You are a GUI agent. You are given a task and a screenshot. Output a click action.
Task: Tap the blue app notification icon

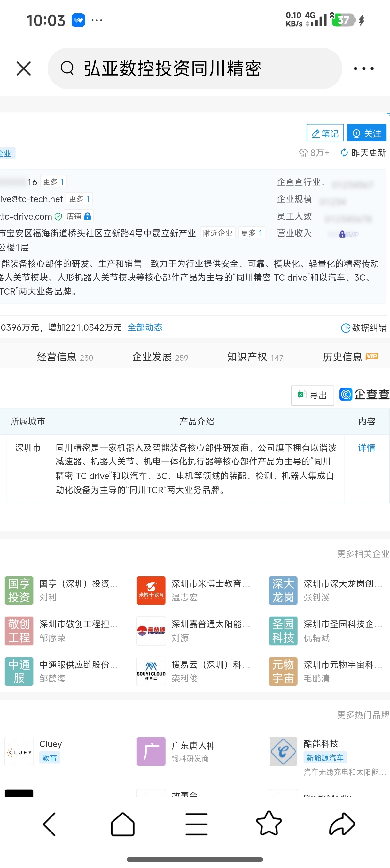pos(78,20)
